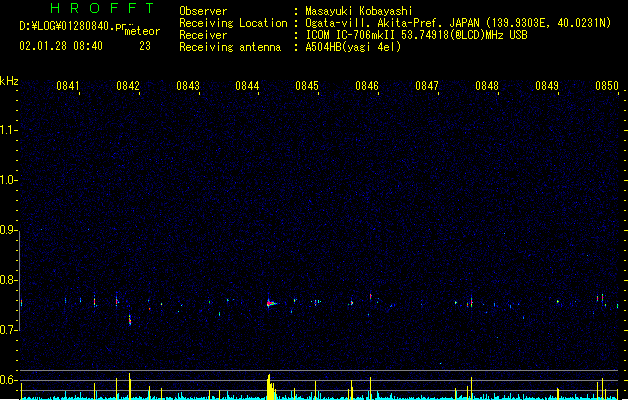Image resolution: width=629 pixels, height=400 pixels.
Task: Click the meteor echo below 0842 near 0.72 kHz
Action: 130,319
